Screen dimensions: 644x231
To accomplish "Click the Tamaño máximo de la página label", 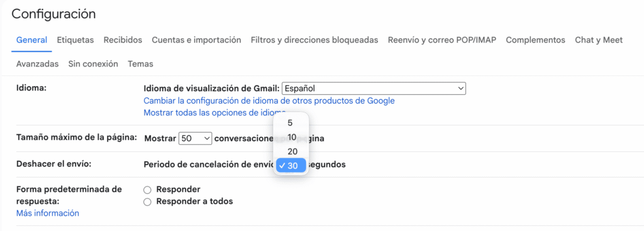I will point(76,138).
